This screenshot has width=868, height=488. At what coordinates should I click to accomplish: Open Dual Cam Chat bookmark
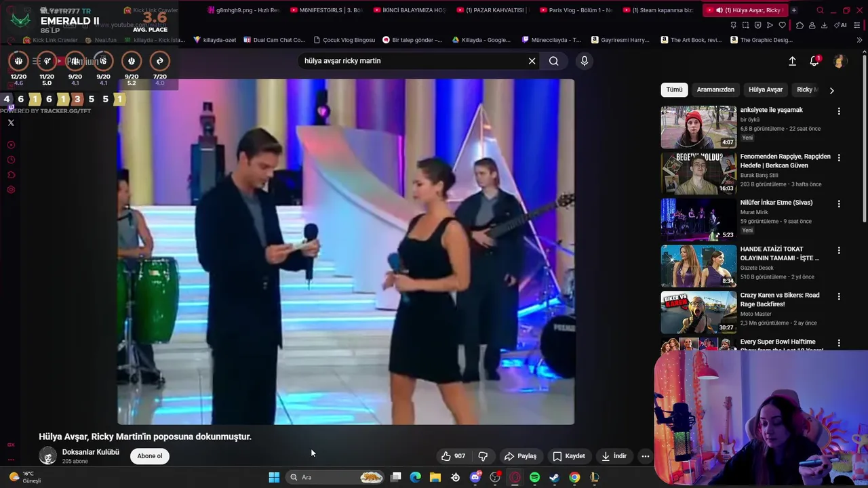[274, 40]
